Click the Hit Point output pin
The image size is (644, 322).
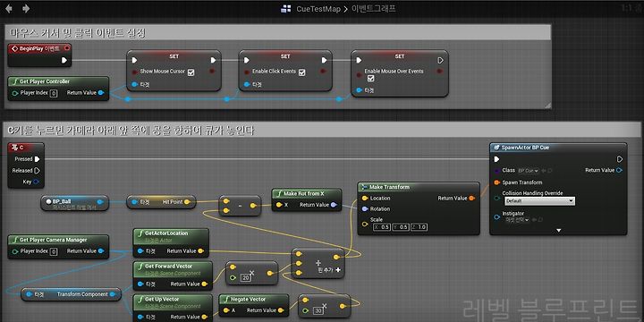[187, 201]
